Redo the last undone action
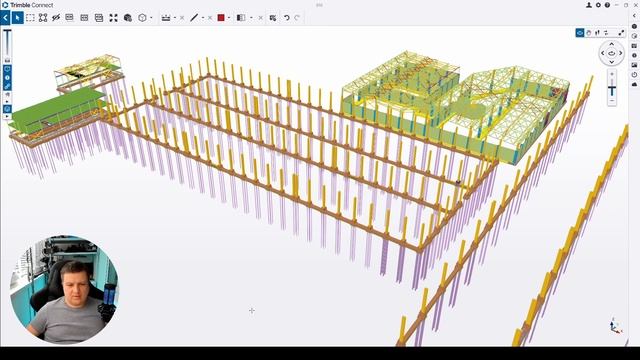The image size is (640, 360). click(297, 18)
